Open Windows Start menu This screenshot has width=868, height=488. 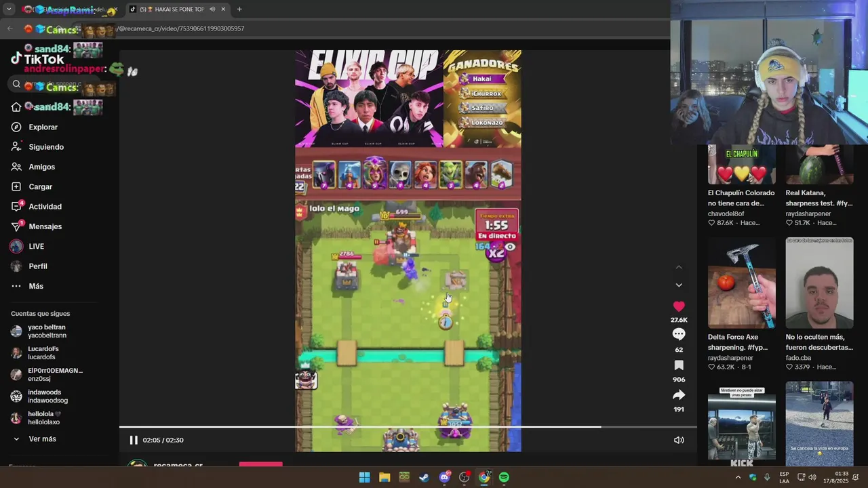[364, 477]
